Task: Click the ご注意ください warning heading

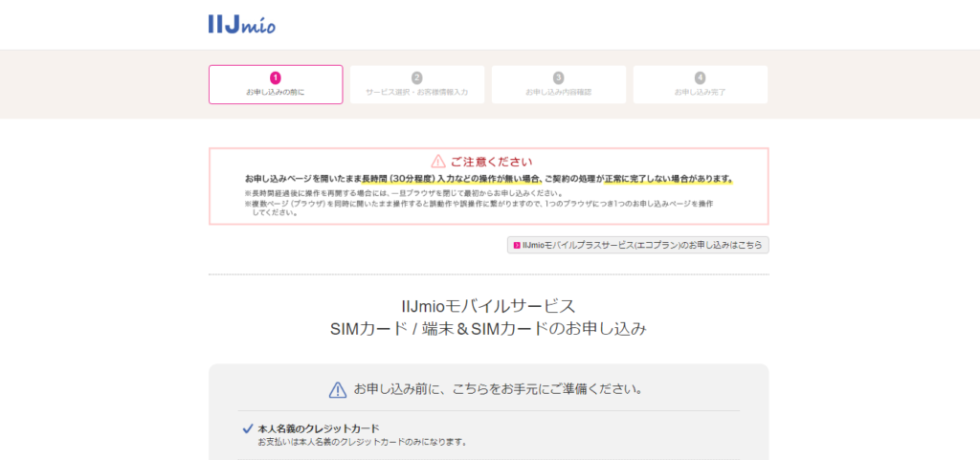Action: click(x=491, y=162)
